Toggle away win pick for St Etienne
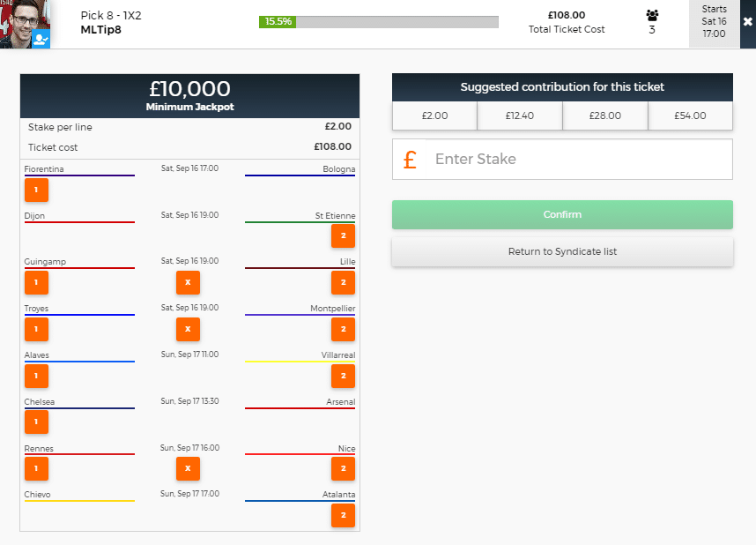The image size is (756, 545). click(343, 236)
